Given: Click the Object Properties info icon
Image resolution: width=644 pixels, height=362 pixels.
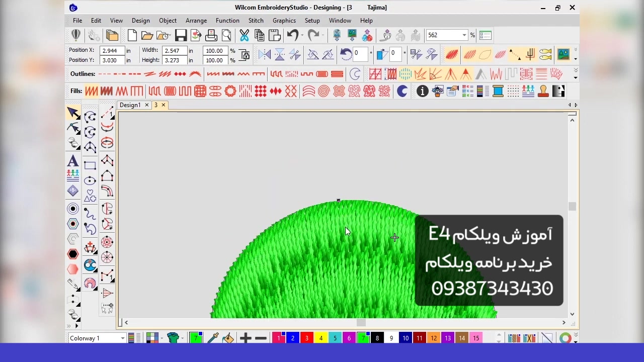Looking at the screenshot, I should click(422, 92).
